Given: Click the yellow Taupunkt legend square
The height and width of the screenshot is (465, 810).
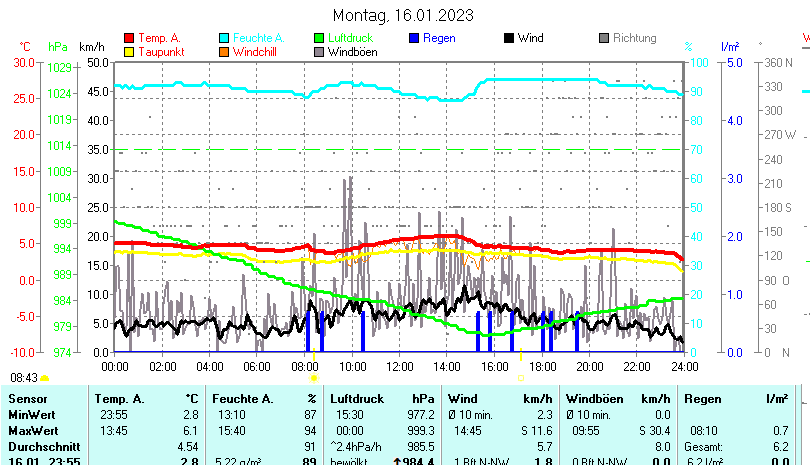Looking at the screenshot, I should tap(129, 52).
